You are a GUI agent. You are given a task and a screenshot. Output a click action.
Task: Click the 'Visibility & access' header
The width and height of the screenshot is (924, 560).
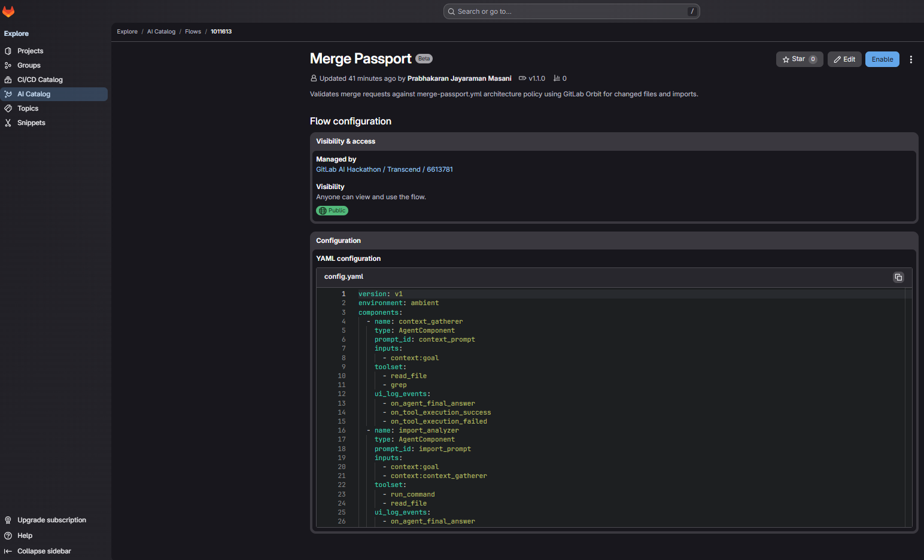click(x=346, y=141)
